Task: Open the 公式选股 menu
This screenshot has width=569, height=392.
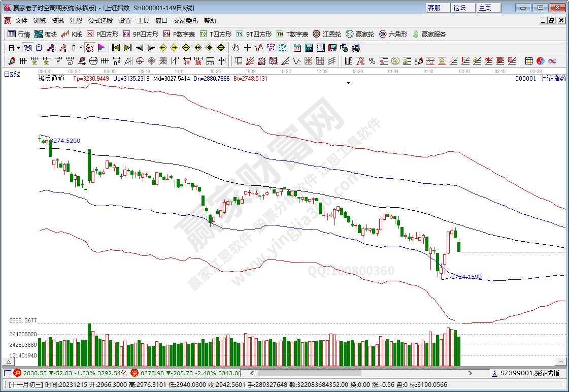Action: coord(101,21)
